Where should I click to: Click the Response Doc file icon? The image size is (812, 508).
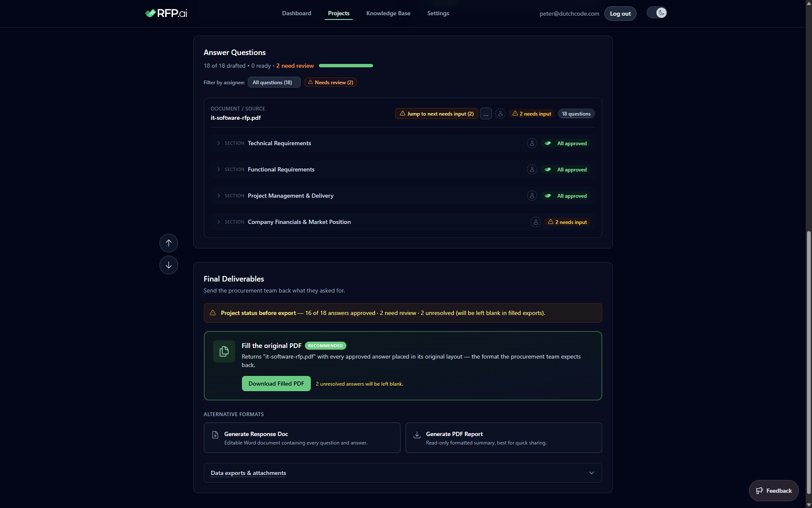click(215, 435)
